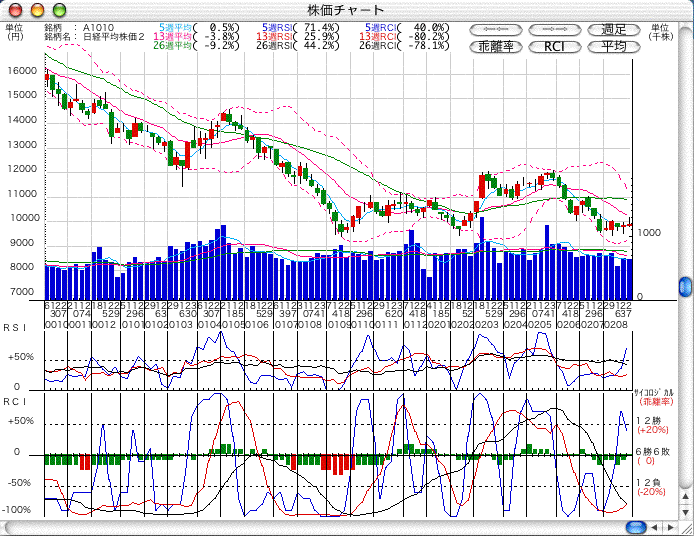Zoom the window with the green button
Screen dimensions: 694x536
[59, 10]
